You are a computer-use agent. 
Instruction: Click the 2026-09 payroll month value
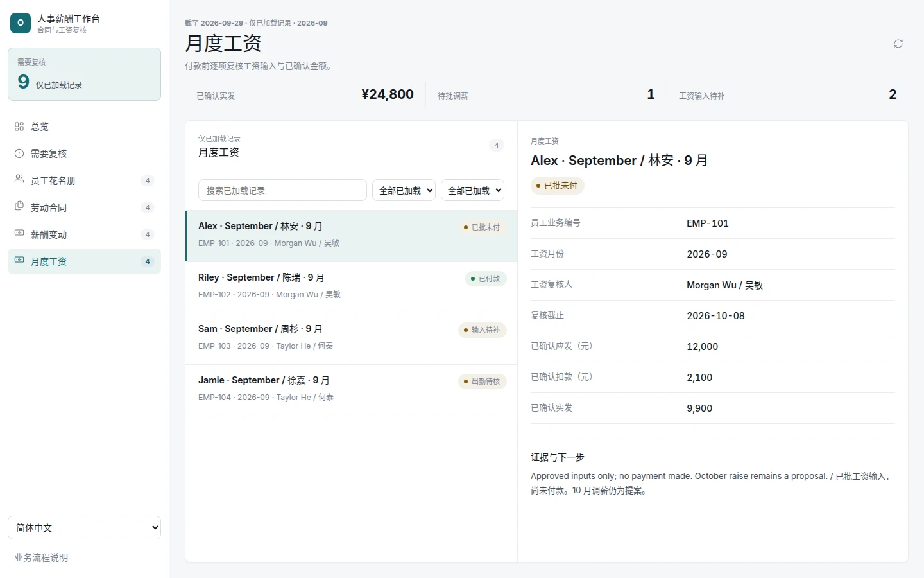[x=707, y=254]
